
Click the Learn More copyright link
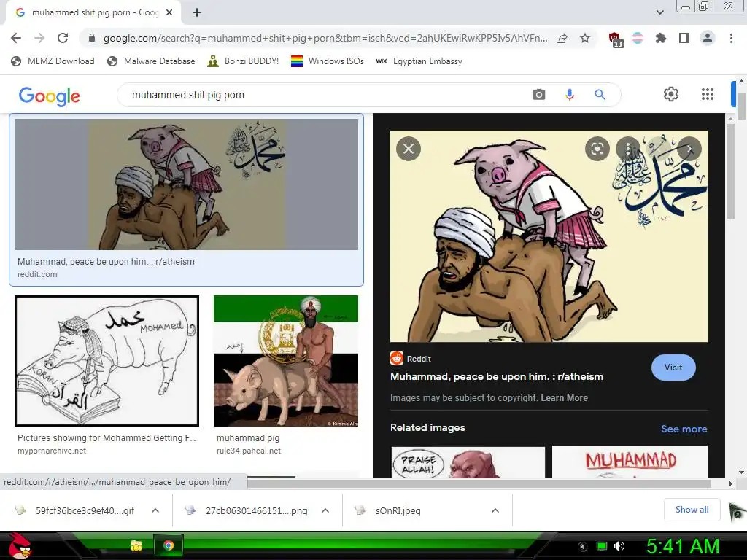coord(564,397)
